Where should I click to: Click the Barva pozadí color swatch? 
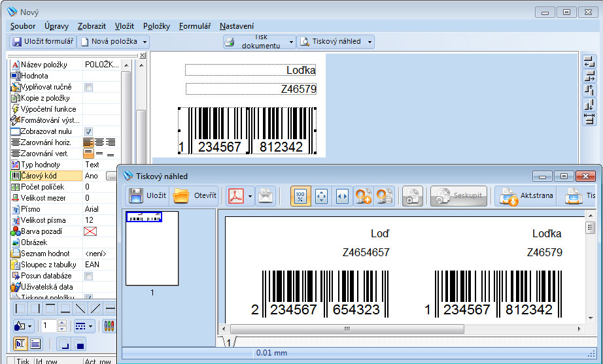90,231
